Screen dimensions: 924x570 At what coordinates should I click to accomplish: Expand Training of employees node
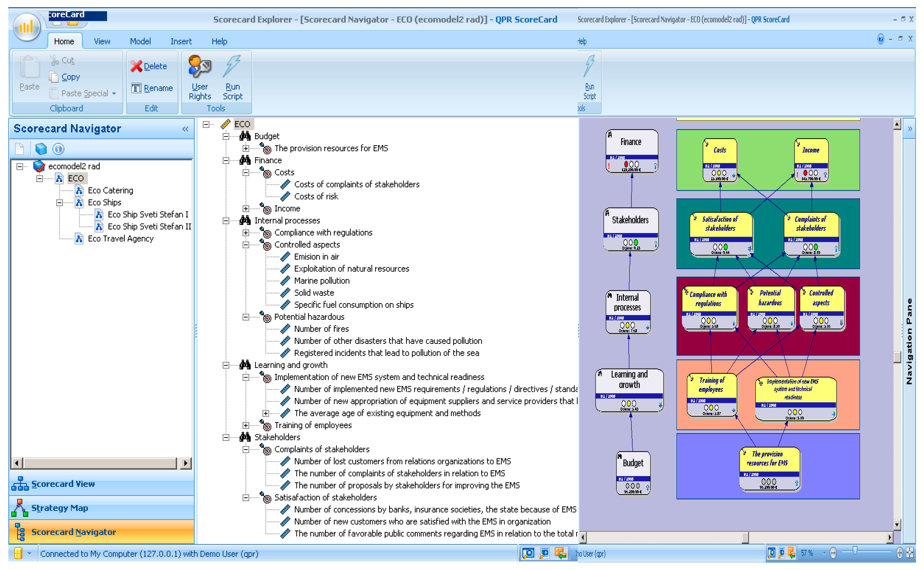click(x=246, y=426)
